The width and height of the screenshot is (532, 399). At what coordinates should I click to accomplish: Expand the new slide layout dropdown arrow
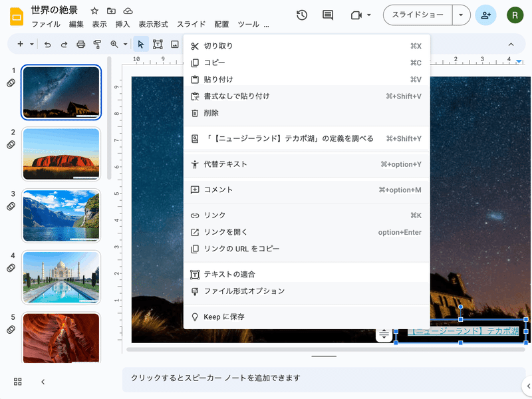point(31,44)
